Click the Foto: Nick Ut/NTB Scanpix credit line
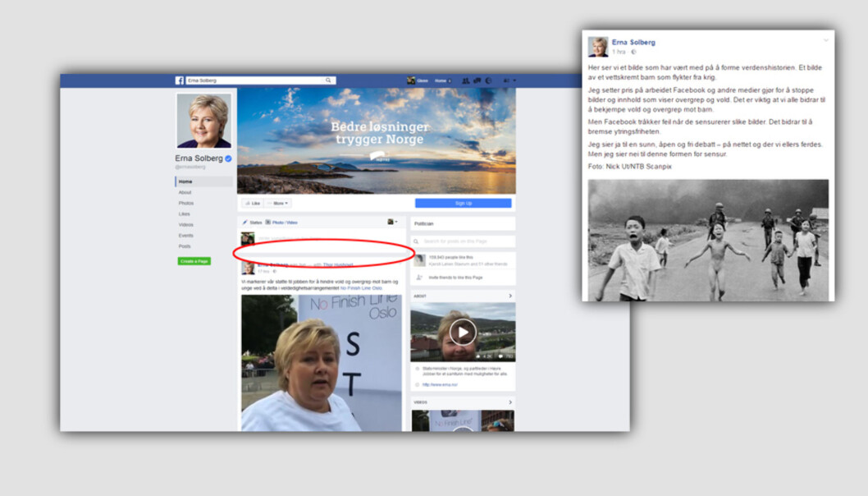Viewport: 868px width, 496px height. coord(629,166)
